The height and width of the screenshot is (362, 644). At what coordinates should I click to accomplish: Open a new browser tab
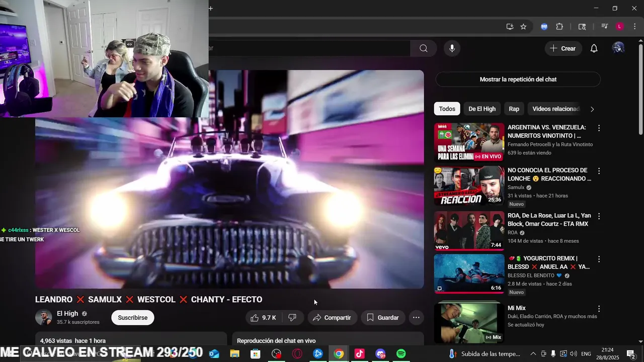211,8
